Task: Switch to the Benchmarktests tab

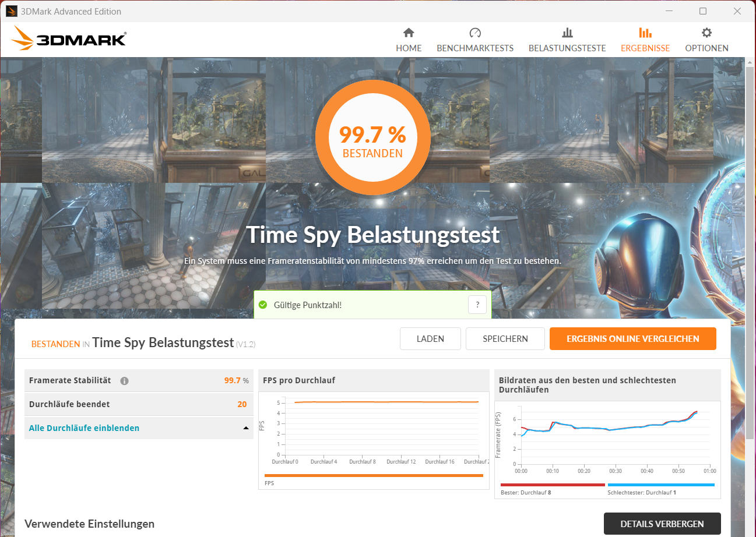Action: pos(475,48)
